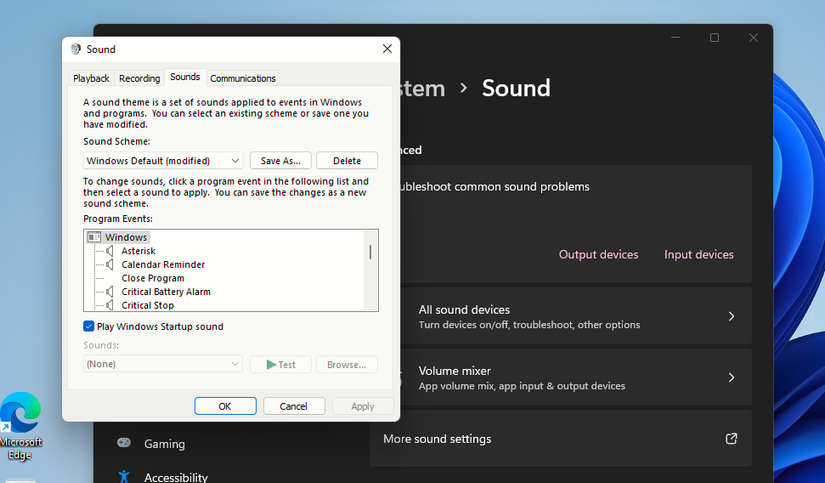
Task: Switch to the Playback tab
Action: [x=91, y=78]
